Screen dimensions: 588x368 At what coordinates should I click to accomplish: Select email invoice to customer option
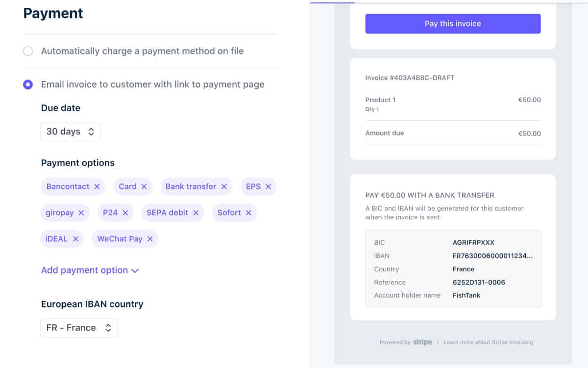click(28, 84)
